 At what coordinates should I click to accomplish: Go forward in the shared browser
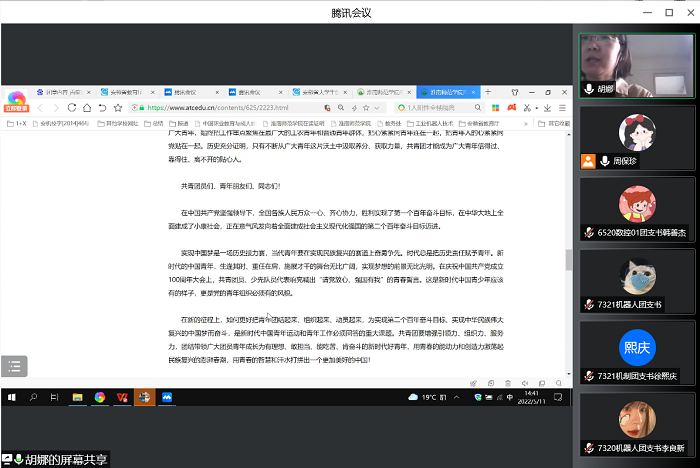(56, 108)
